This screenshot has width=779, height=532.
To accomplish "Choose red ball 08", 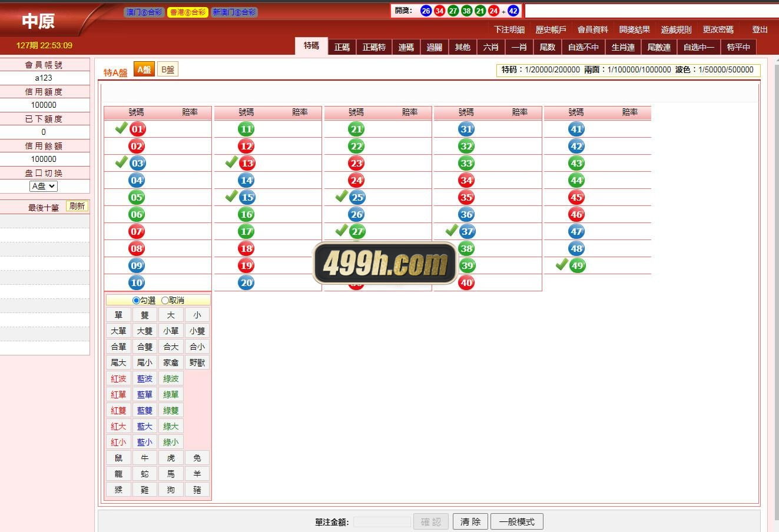I will pos(137,248).
